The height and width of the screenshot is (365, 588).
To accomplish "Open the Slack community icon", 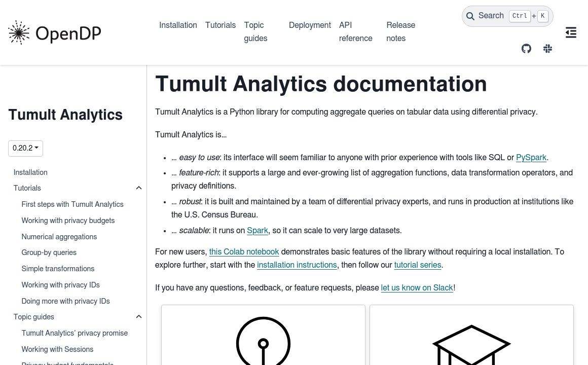I will (547, 48).
